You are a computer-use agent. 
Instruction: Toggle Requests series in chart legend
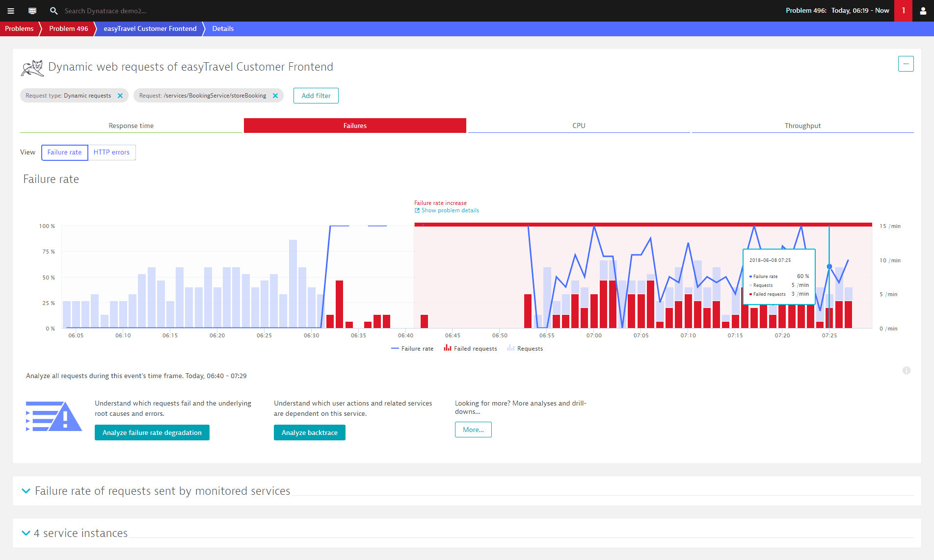pyautogui.click(x=525, y=349)
